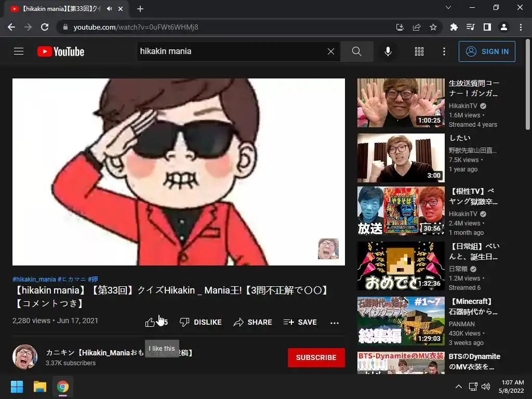Subscribe to the カニキン channel
Viewport: 532px width, 399px height.
tap(316, 357)
